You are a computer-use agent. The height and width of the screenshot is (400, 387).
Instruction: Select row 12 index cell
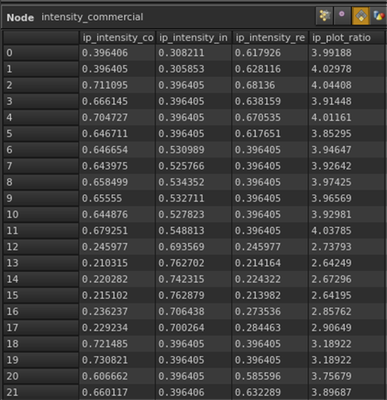[x=41, y=247]
